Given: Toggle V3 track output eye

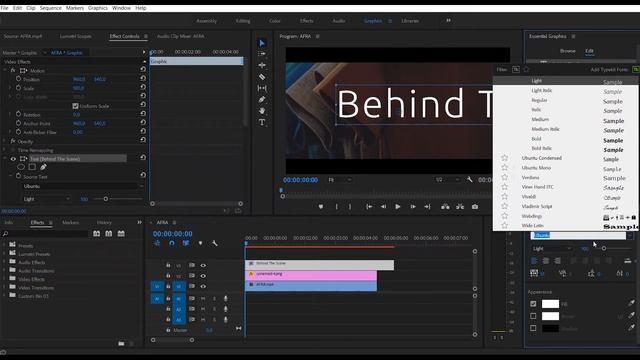Looking at the screenshot, I should 203,265.
